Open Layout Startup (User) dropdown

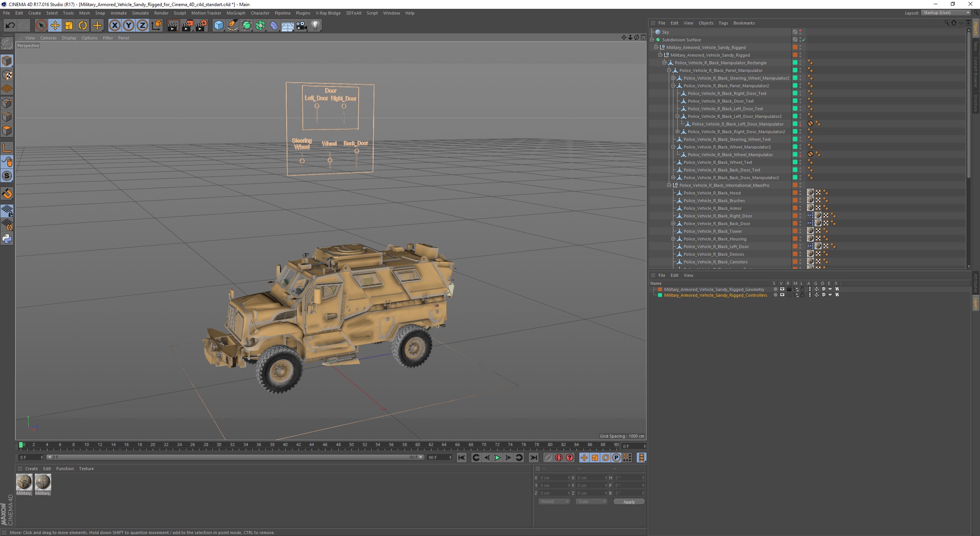pyautogui.click(x=946, y=13)
